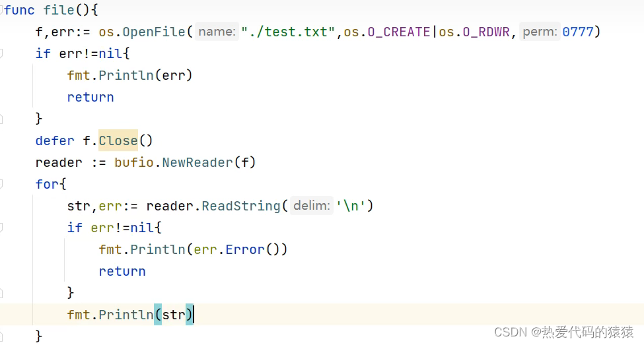Viewport: 644px width, 345px height.
Task: Click the return inside the for loop
Action: pos(122,271)
